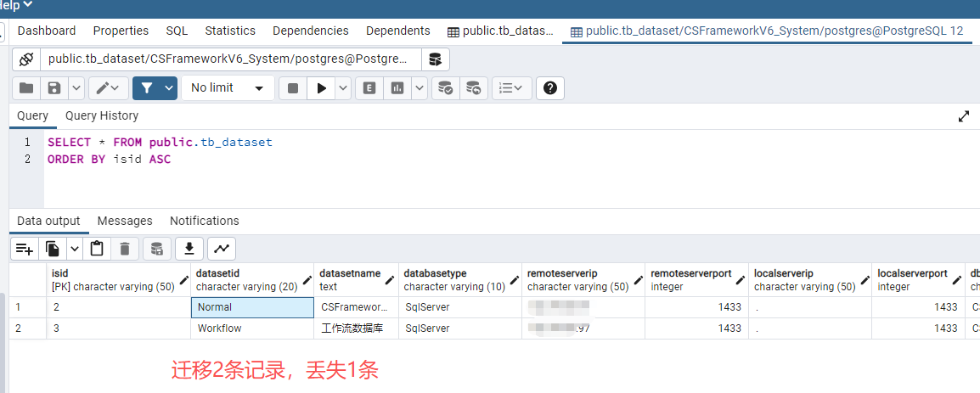The height and width of the screenshot is (393, 980).
Task: Open the graph visualiser icon
Action: click(222, 249)
